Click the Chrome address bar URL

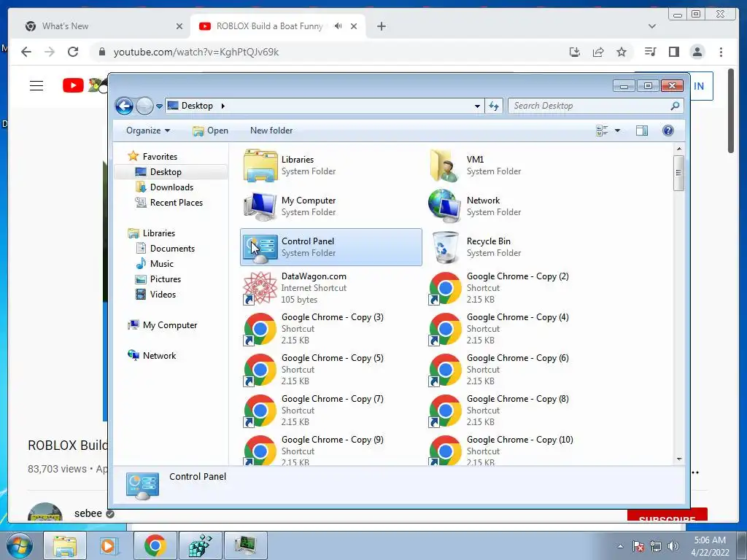click(x=196, y=52)
